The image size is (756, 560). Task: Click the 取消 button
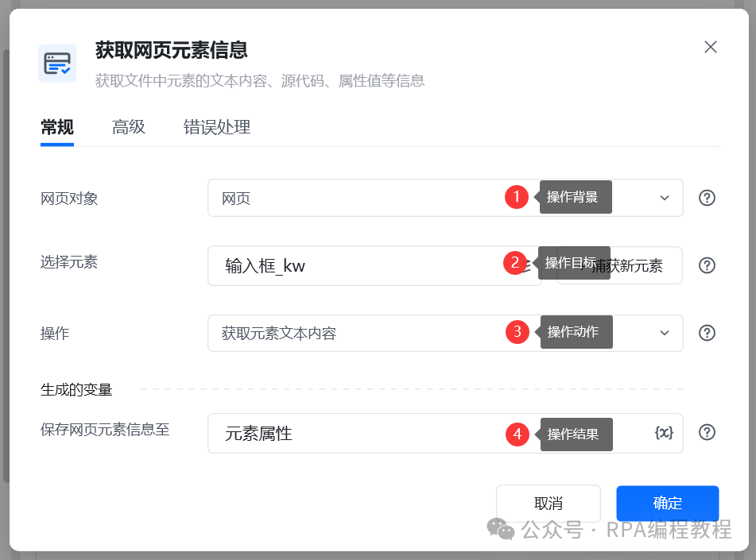click(549, 503)
